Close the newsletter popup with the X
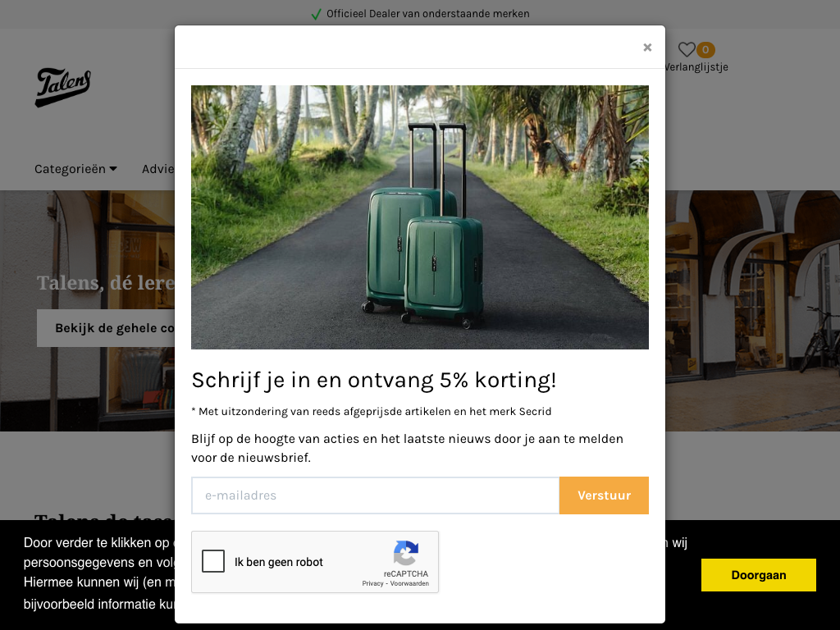 (x=647, y=48)
